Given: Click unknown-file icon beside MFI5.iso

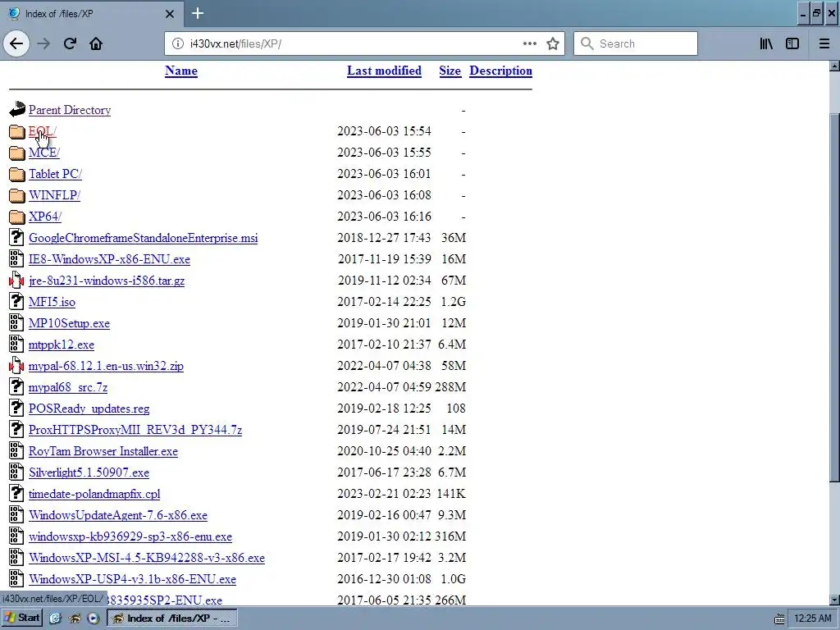Looking at the screenshot, I should pyautogui.click(x=16, y=302).
